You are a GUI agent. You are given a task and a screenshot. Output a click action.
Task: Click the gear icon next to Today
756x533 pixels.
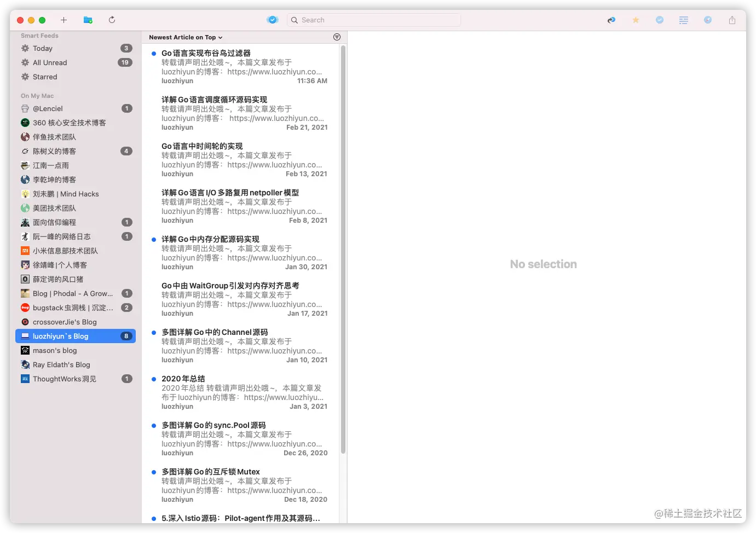(25, 48)
